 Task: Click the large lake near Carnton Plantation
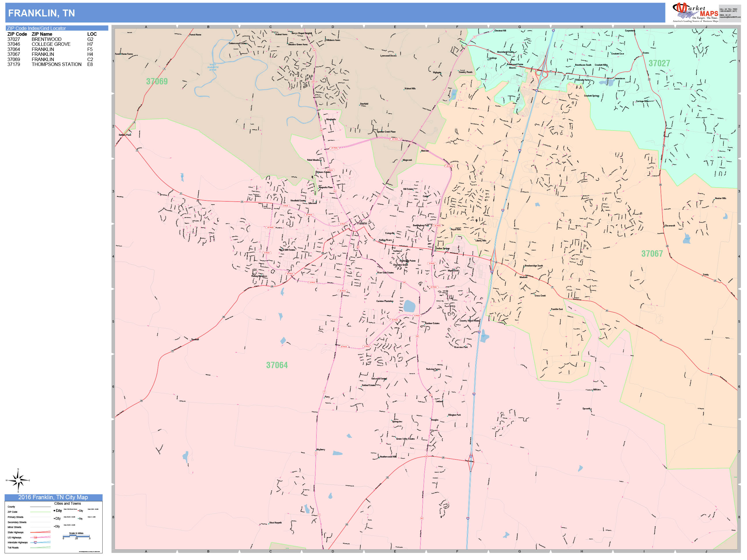pyautogui.click(x=409, y=306)
